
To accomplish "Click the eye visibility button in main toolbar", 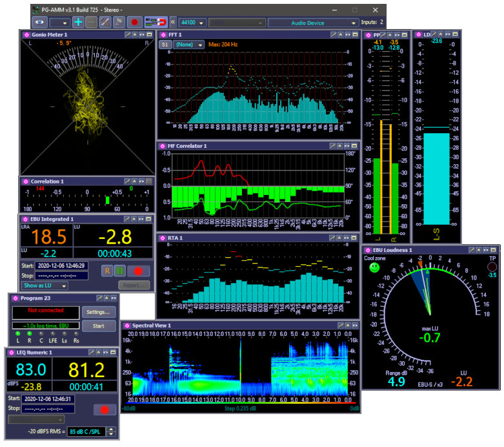I will point(39,22).
